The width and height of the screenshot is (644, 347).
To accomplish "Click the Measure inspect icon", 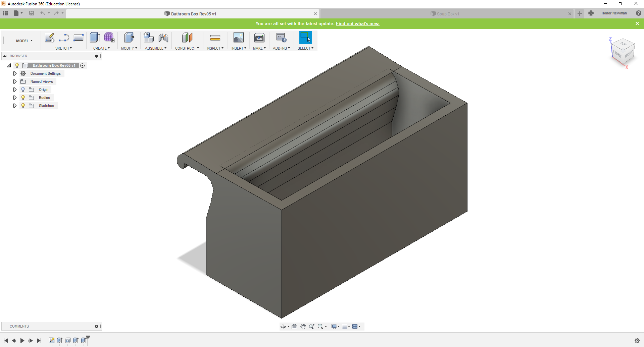I will (x=215, y=38).
